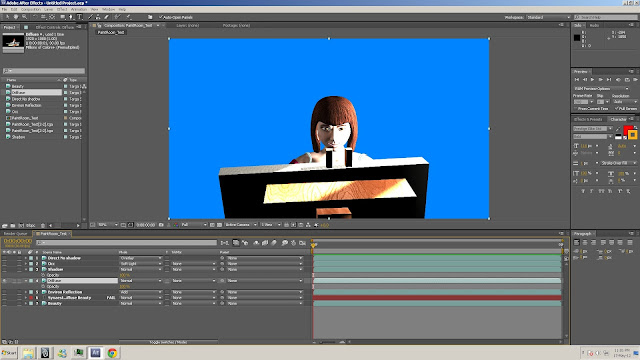Open the Window menu

pyautogui.click(x=108, y=9)
